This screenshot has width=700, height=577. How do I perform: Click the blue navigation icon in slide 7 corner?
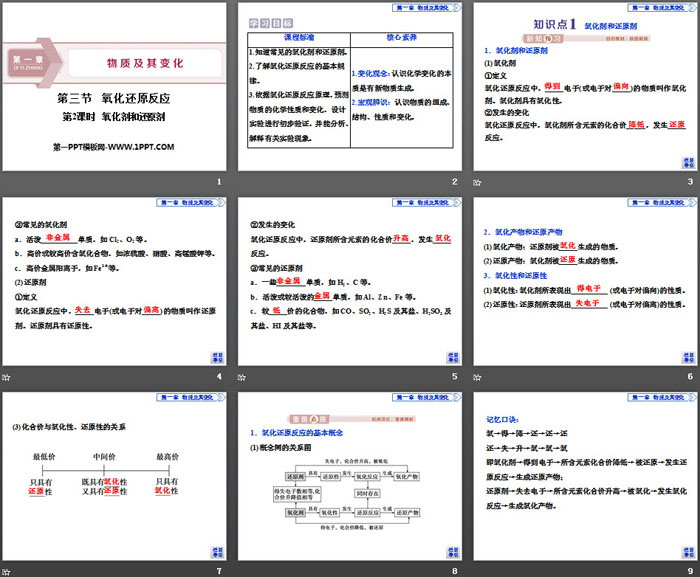tap(217, 552)
